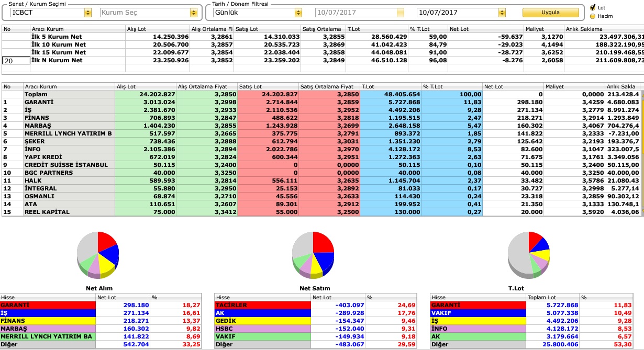Click the 14.250.396 Alış Lot value

pos(171,37)
